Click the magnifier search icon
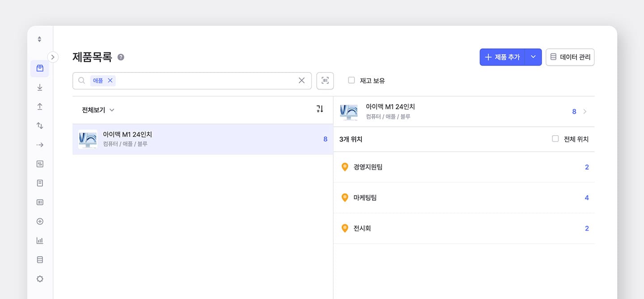The width and height of the screenshot is (644, 299). (x=81, y=81)
